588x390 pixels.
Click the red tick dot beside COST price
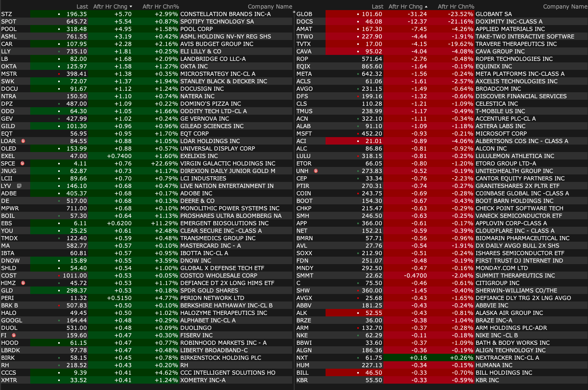[x=59, y=276]
